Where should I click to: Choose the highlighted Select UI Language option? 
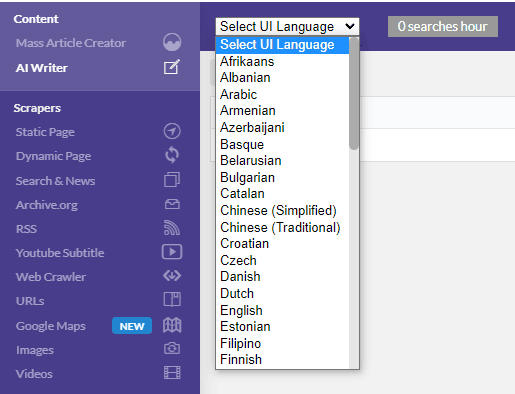pyautogui.click(x=282, y=45)
